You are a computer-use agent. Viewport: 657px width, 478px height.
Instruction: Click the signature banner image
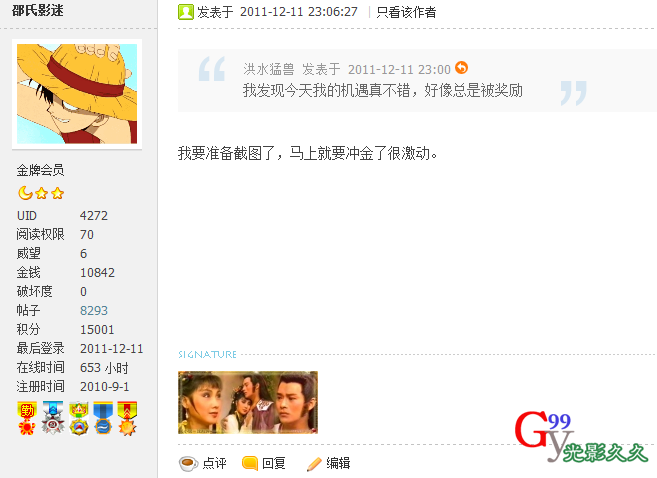248,403
